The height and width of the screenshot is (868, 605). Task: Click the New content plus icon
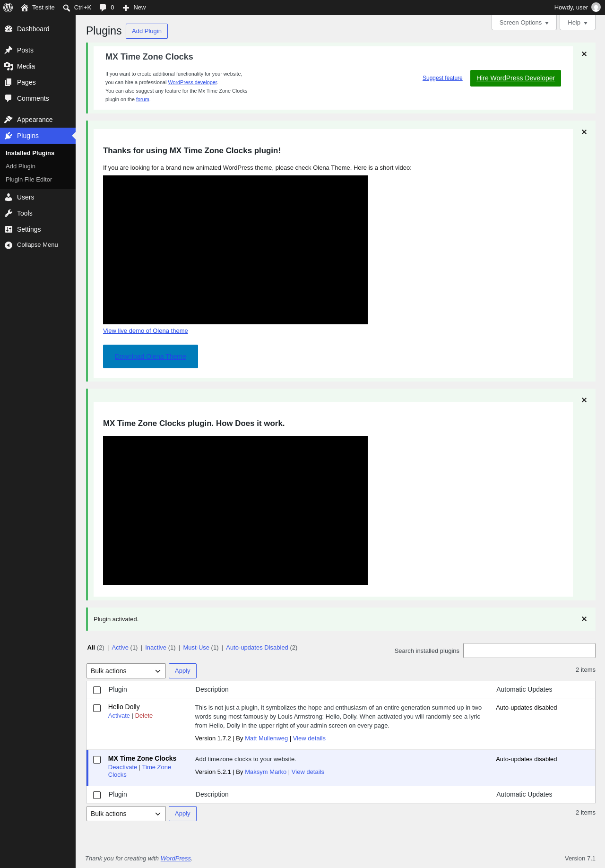click(126, 8)
